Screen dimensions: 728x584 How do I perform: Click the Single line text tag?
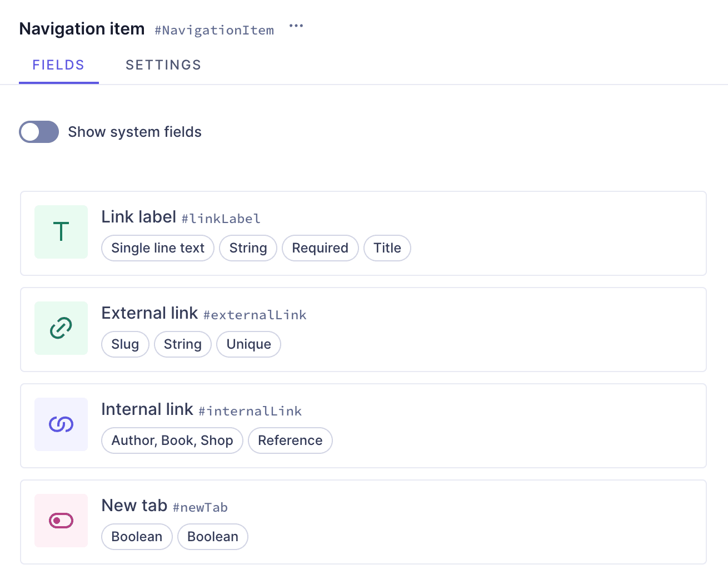pyautogui.click(x=158, y=248)
